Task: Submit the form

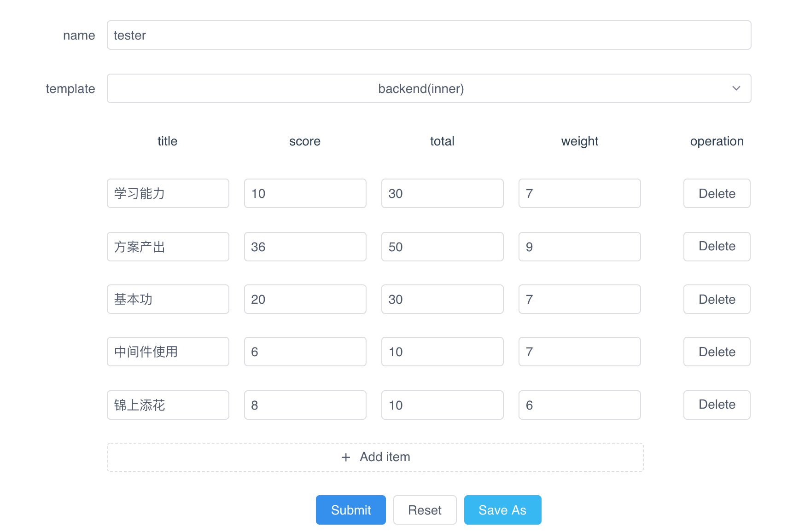Action: coord(351,510)
